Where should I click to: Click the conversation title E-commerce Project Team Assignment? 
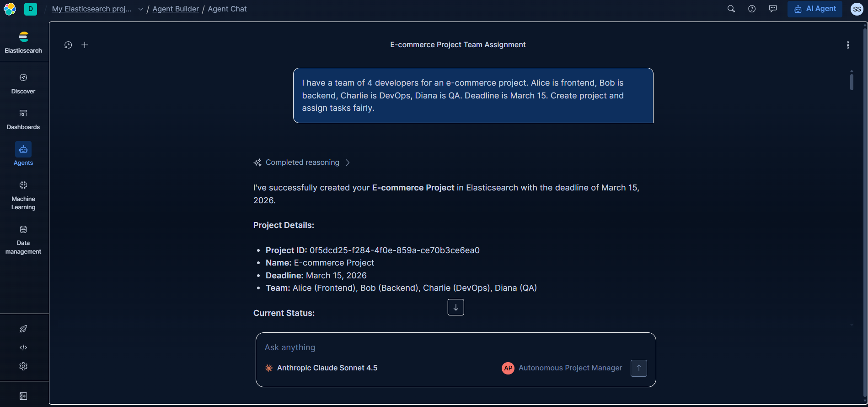click(458, 45)
